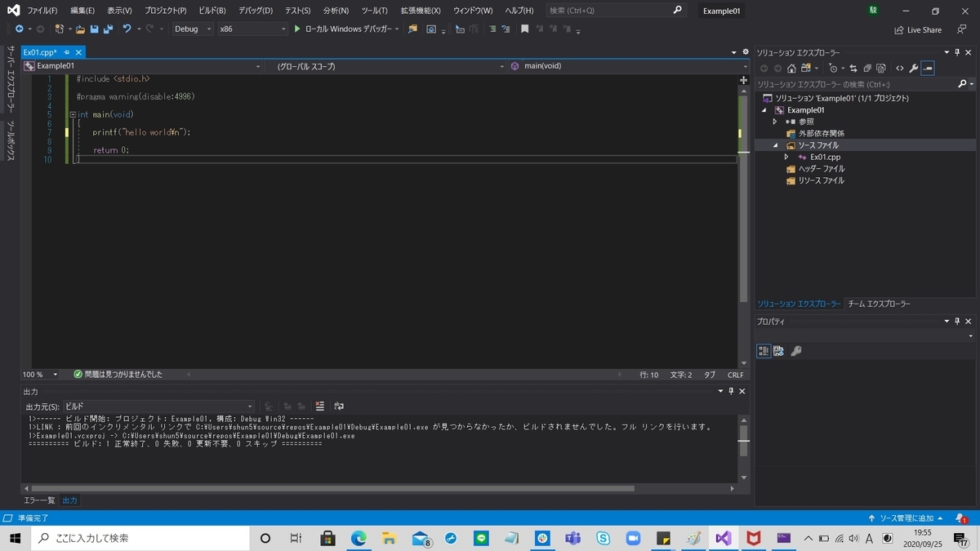Open the ツールボックス side tab
The image size is (980, 551).
pos(11,140)
